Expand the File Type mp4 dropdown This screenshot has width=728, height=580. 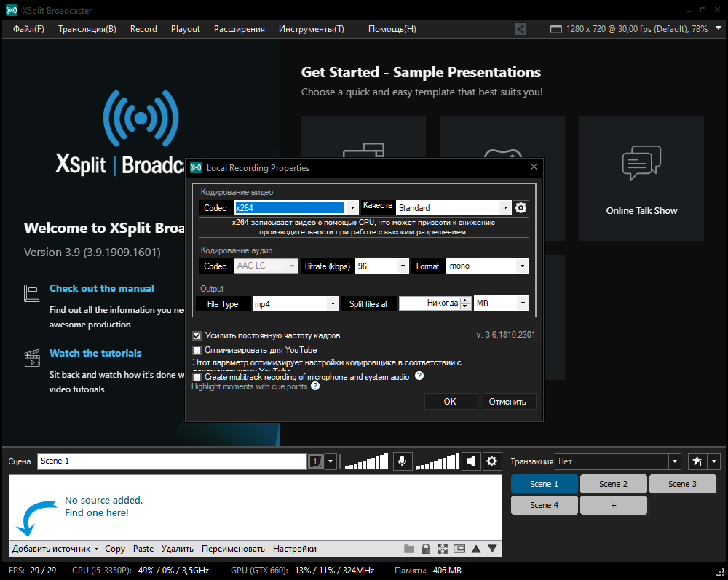tap(333, 304)
